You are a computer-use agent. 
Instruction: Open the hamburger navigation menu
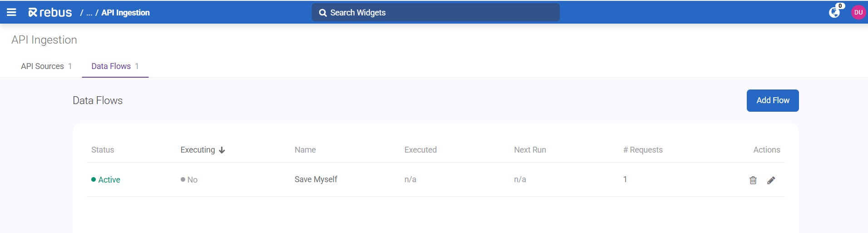(11, 12)
